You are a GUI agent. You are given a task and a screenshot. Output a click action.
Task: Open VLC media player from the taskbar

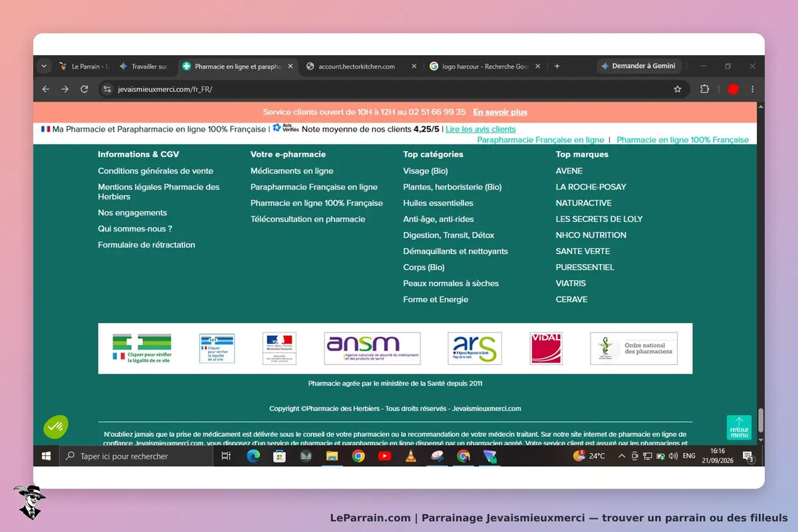410,456
